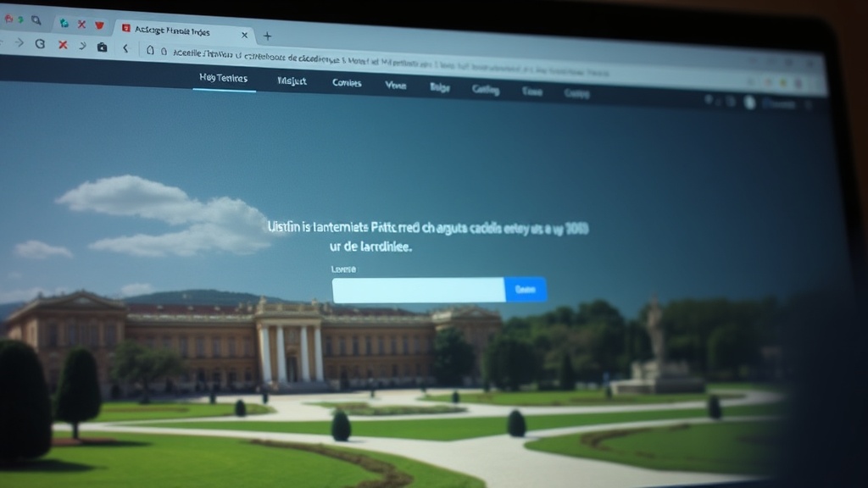The height and width of the screenshot is (488, 868).
Task: Open the underlined first site nav item
Action: click(x=224, y=78)
